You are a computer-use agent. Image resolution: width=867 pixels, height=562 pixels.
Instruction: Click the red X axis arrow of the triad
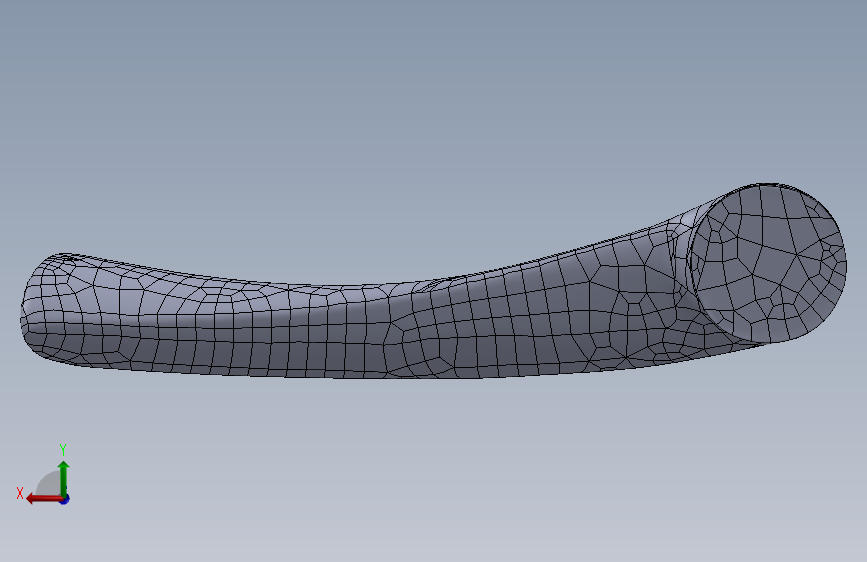pos(44,499)
